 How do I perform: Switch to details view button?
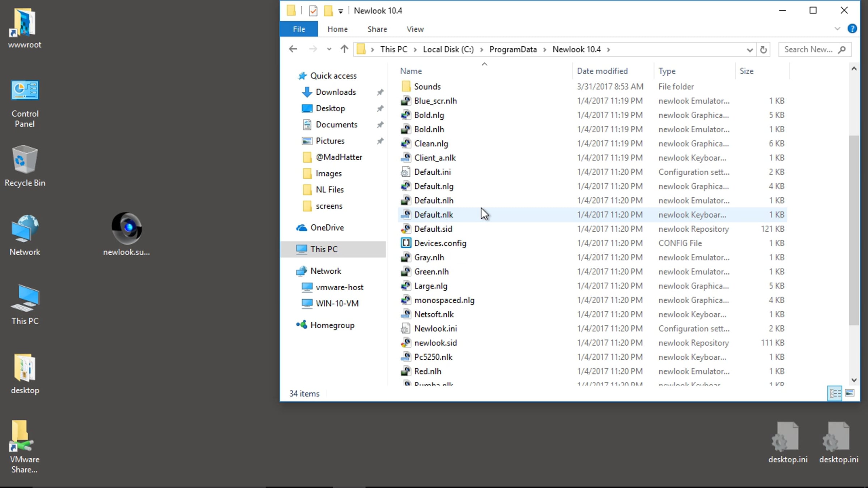[x=835, y=393]
